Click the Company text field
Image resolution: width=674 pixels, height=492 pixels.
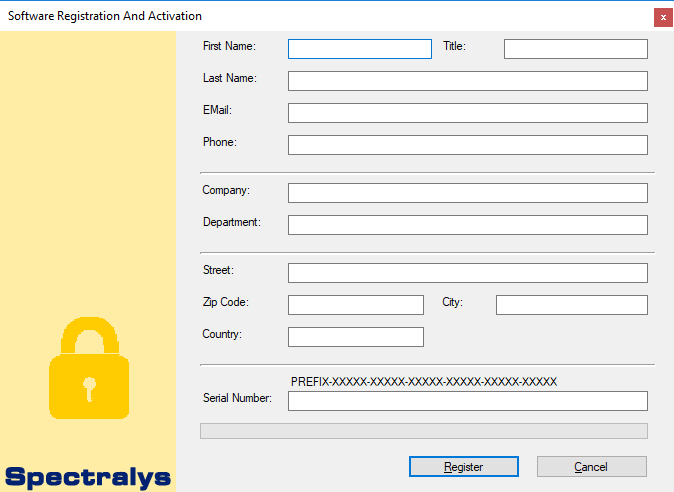(467, 193)
